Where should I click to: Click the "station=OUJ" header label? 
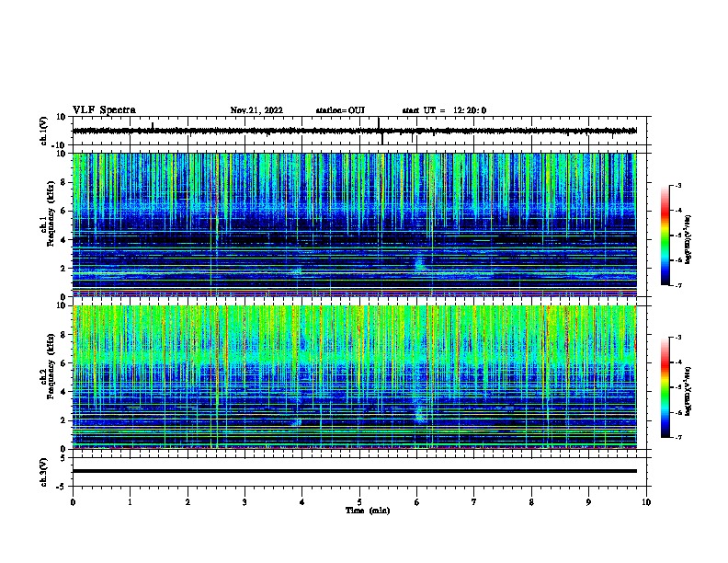340,110
